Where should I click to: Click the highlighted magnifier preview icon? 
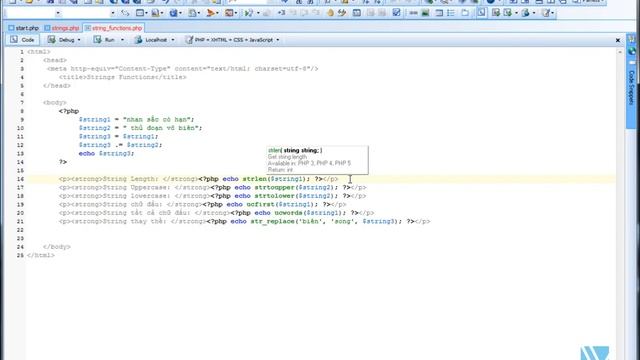(x=482, y=13)
